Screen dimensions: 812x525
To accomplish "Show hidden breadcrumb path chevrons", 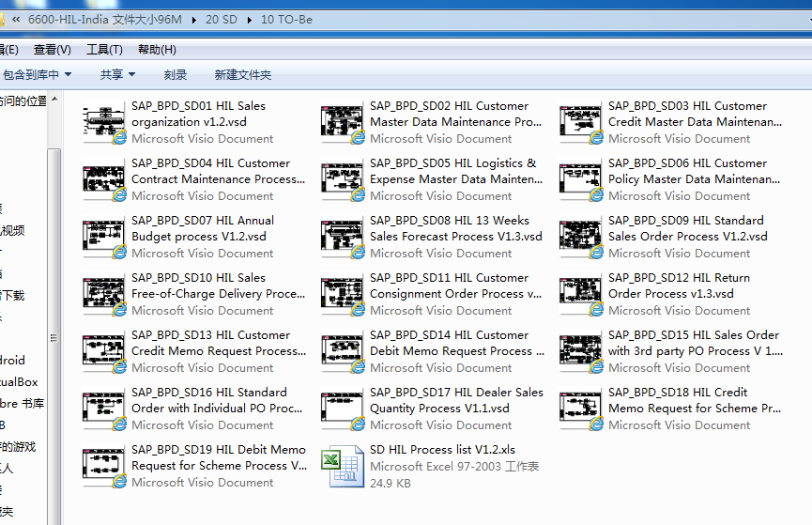I will [x=16, y=20].
